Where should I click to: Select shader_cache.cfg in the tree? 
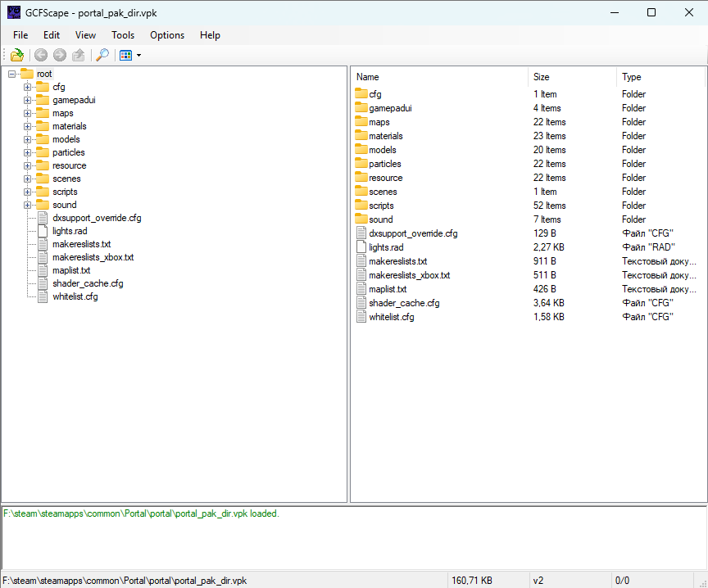[88, 283]
